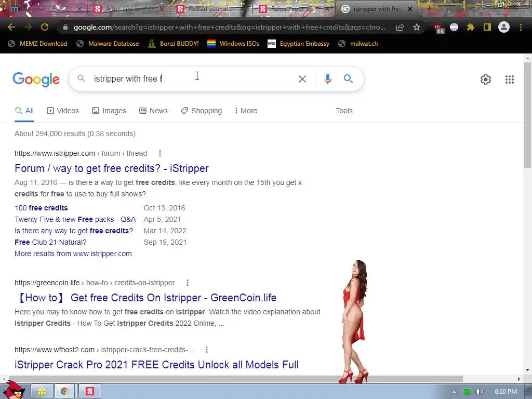532x399 pixels.
Task: Switch to the 'A fun app to con...' tab
Action: (129, 9)
